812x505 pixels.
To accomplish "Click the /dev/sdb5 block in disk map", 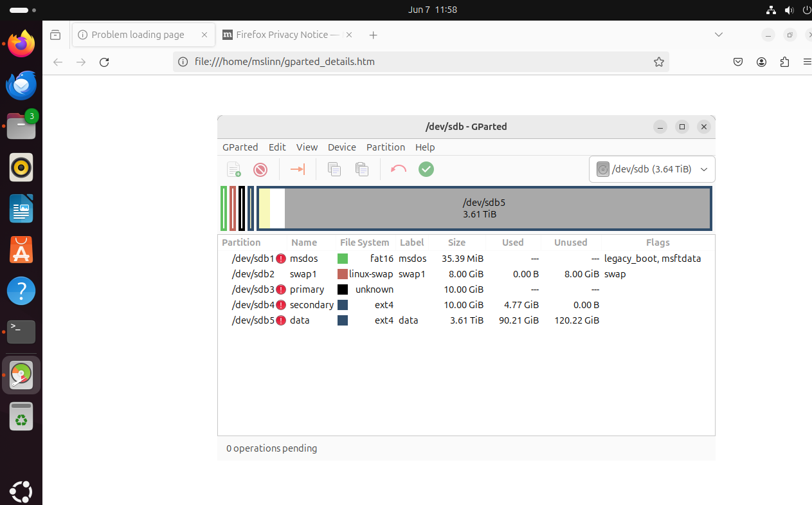I will [484, 208].
